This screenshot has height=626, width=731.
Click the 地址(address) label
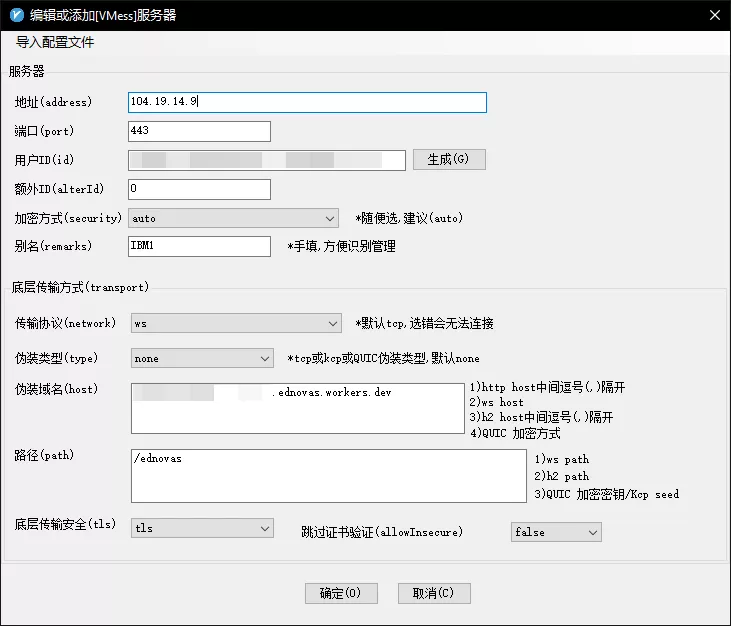(x=53, y=102)
